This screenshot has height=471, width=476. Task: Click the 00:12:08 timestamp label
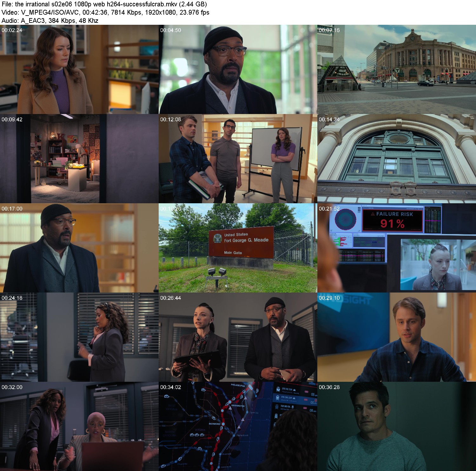click(x=170, y=119)
